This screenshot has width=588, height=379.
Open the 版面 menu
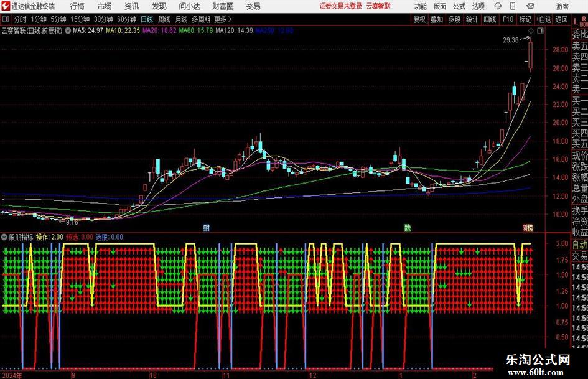point(440,6)
